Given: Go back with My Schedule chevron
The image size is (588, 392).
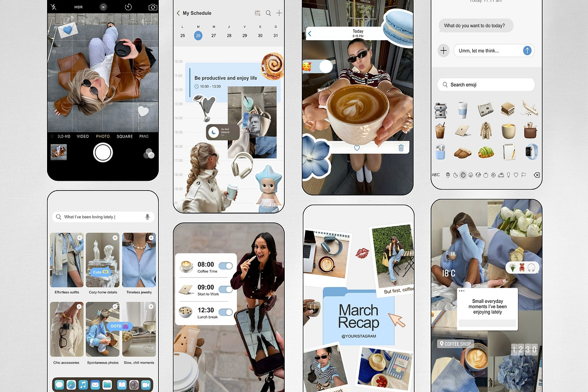Looking at the screenshot, I should [x=178, y=13].
